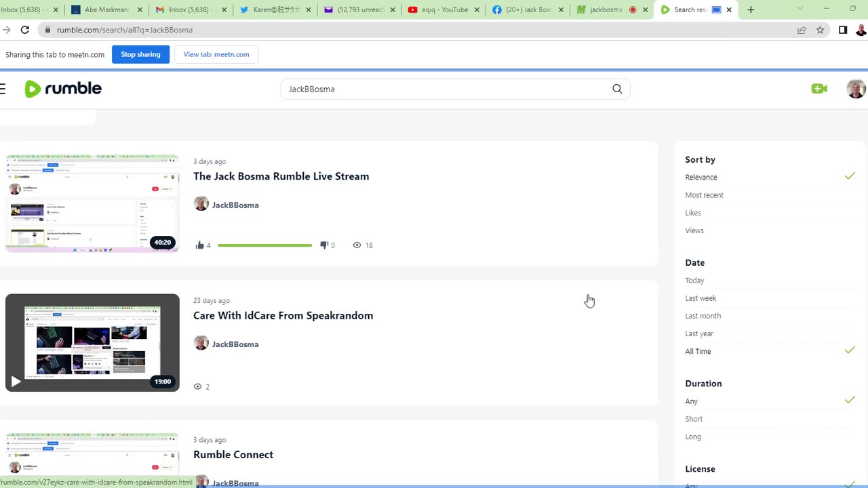Click the browser address bar URL
Image resolution: width=868 pixels, height=488 pixels.
[x=125, y=30]
